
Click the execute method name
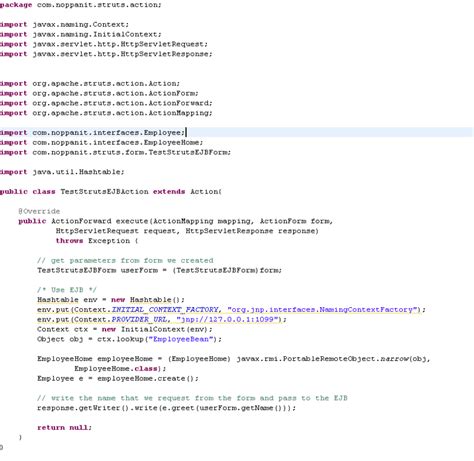pos(132,221)
